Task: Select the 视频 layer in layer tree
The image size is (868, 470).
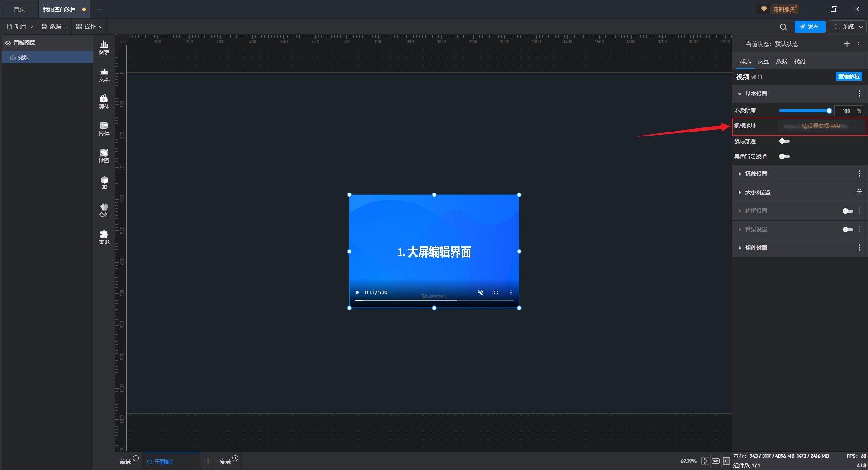Action: 47,57
